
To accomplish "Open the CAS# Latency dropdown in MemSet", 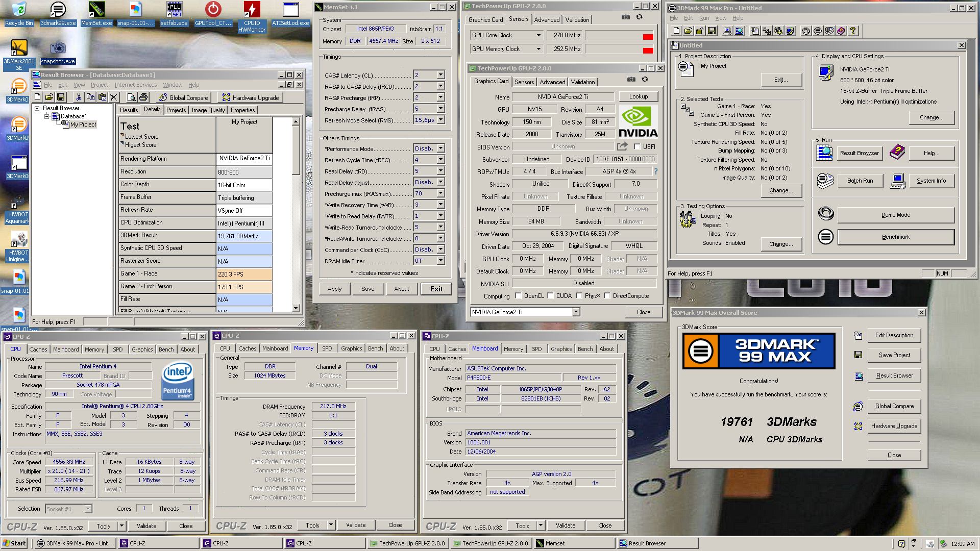I will coord(440,75).
